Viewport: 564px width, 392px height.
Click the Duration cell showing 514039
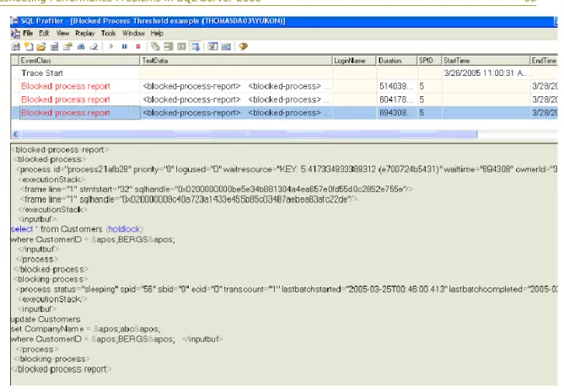(x=396, y=86)
